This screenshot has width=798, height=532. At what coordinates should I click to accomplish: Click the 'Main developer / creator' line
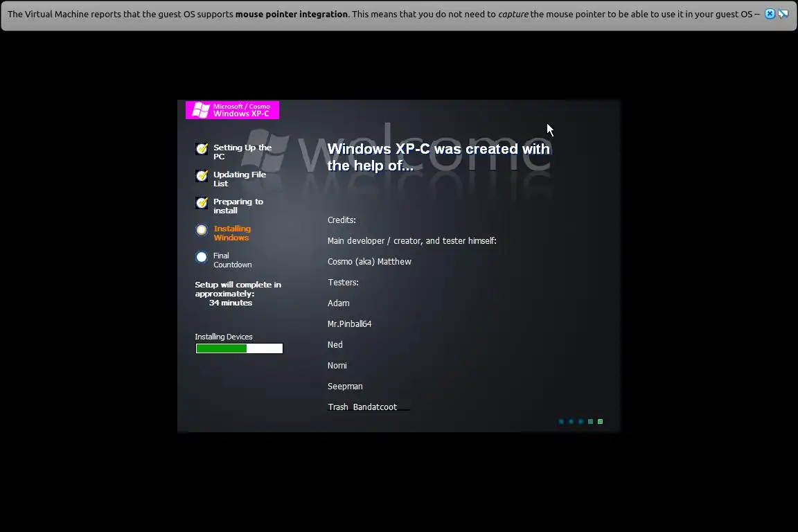[x=411, y=241]
